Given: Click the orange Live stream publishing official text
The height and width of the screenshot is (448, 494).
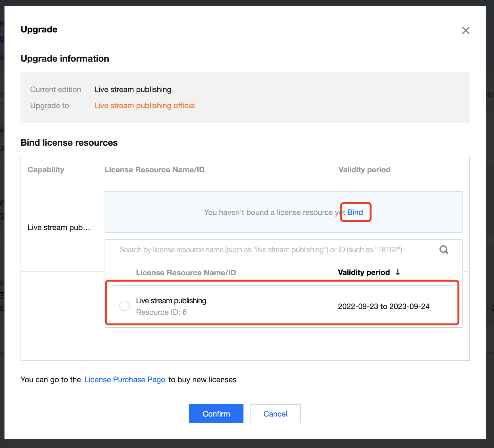Looking at the screenshot, I should tap(145, 106).
